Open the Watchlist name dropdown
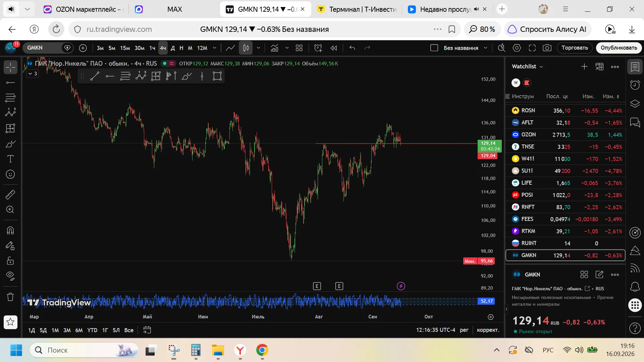Image resolution: width=644 pixels, height=362 pixels. [528, 66]
